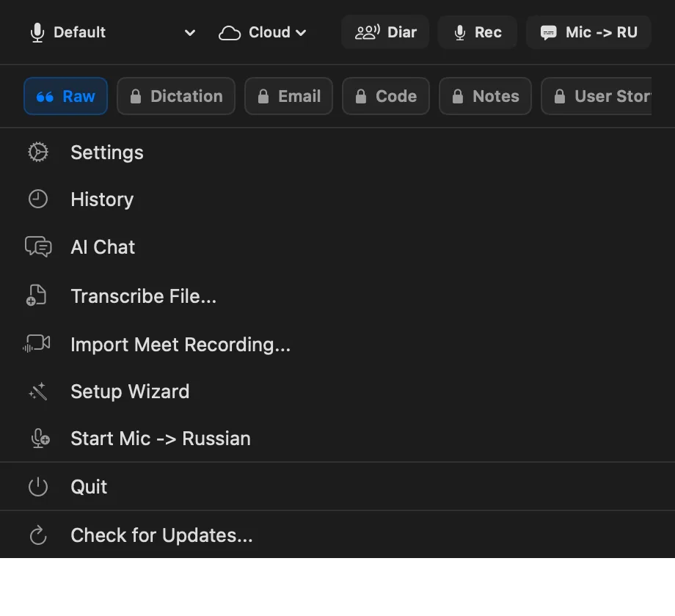Click the Import Meet Recording camera icon
The height and width of the screenshot is (616, 675).
[x=37, y=343]
